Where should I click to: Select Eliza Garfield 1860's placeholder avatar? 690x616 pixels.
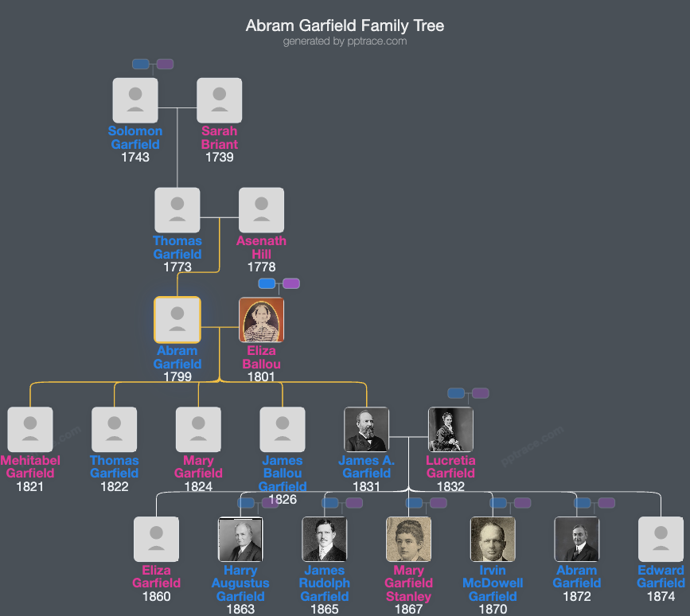coord(156,539)
